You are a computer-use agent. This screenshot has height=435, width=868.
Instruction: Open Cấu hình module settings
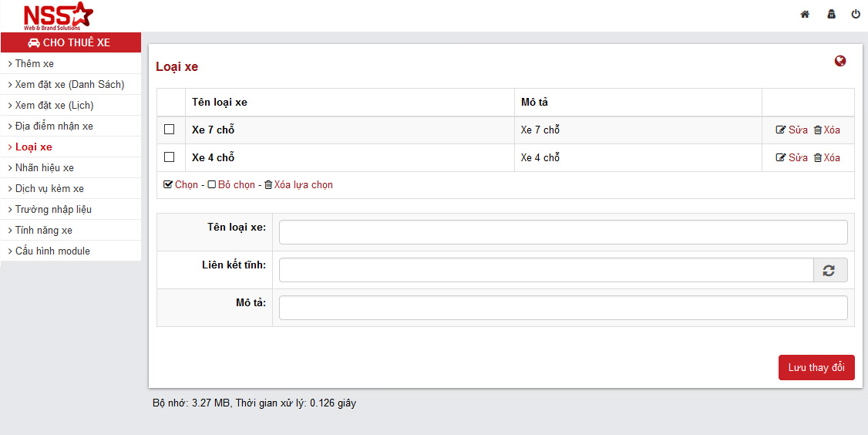point(52,251)
